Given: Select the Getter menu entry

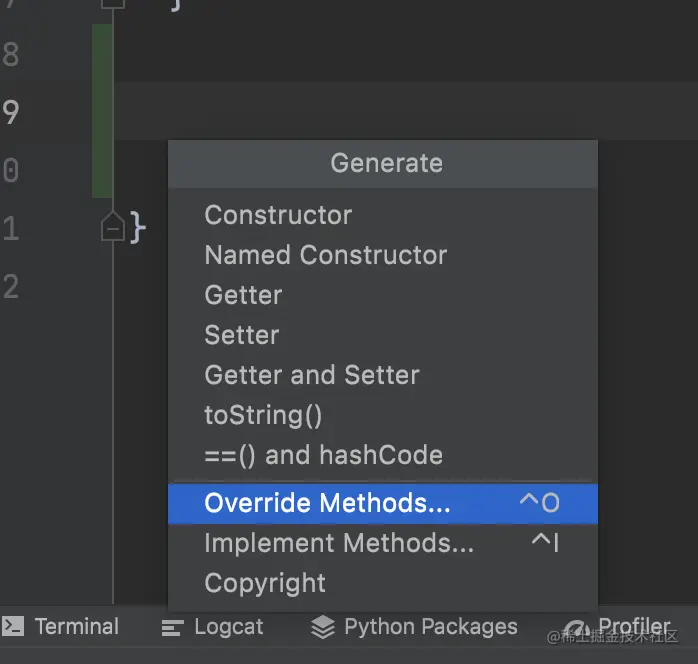Looking at the screenshot, I should (x=383, y=295).
